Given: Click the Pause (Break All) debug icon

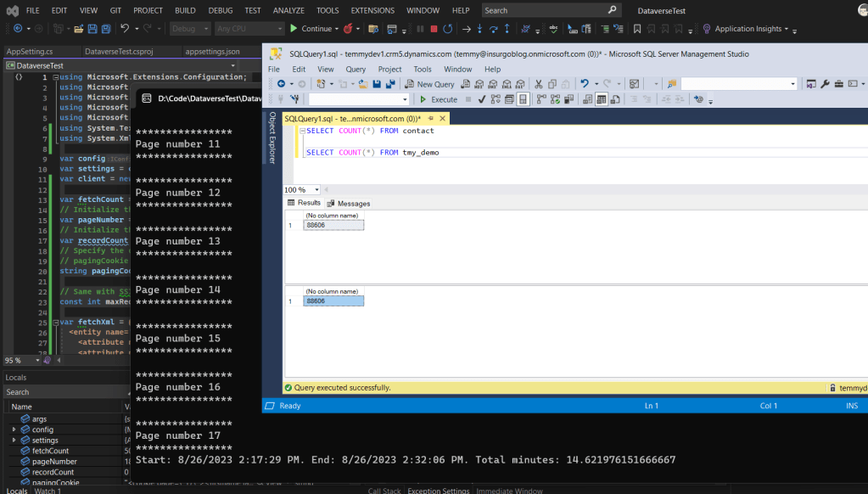Looking at the screenshot, I should [x=420, y=29].
